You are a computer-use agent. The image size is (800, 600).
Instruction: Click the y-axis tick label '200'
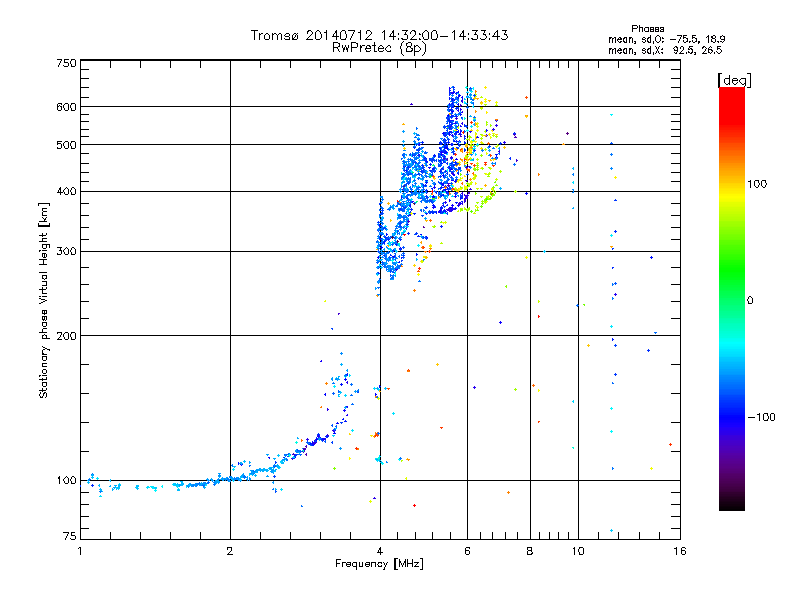point(66,336)
